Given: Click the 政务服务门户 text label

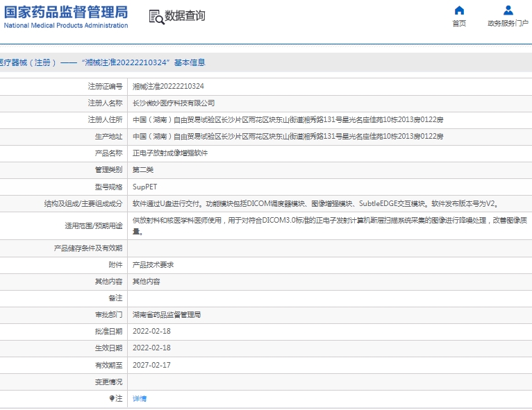Looking at the screenshot, I should 508,24.
